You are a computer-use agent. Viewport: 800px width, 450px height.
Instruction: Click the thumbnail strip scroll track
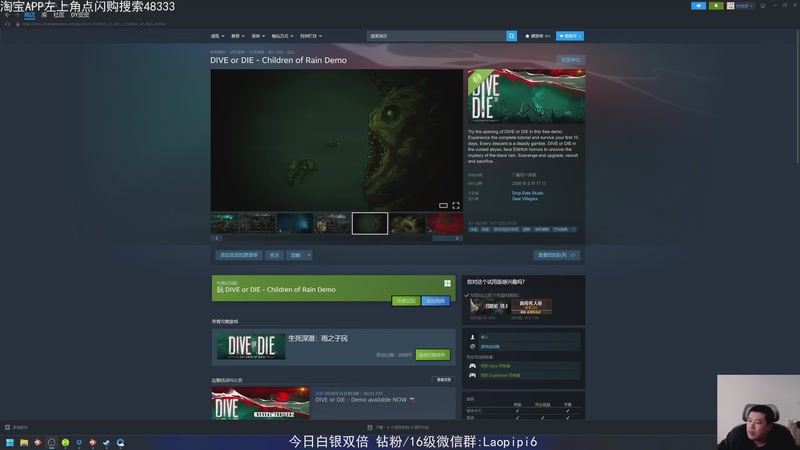click(337, 238)
